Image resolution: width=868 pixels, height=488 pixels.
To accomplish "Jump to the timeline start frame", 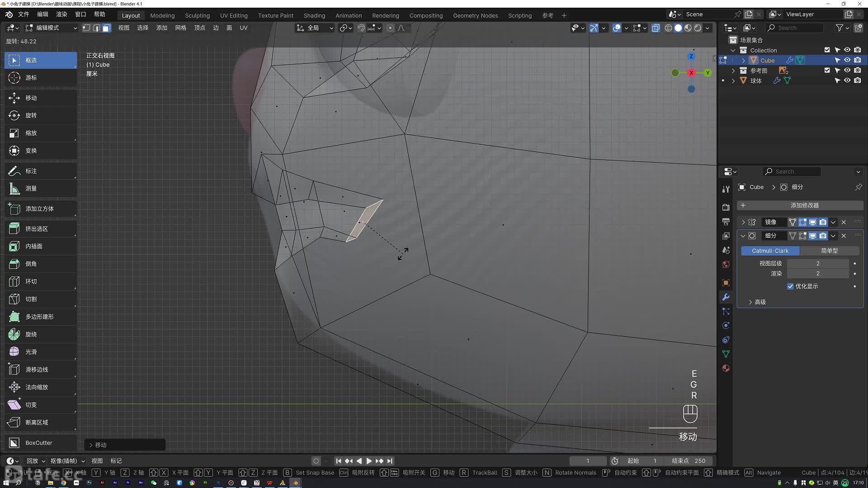I will (338, 461).
